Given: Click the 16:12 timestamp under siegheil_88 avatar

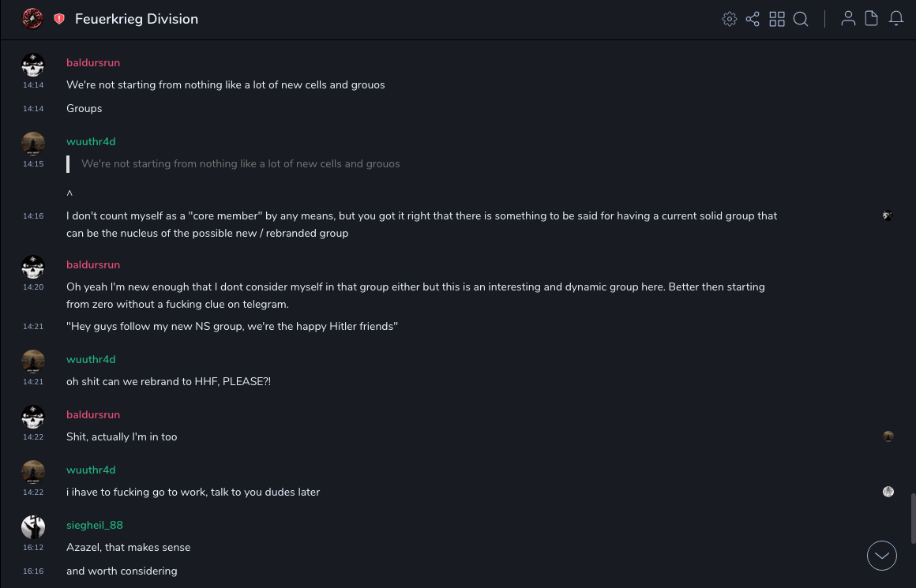Looking at the screenshot, I should (x=33, y=547).
